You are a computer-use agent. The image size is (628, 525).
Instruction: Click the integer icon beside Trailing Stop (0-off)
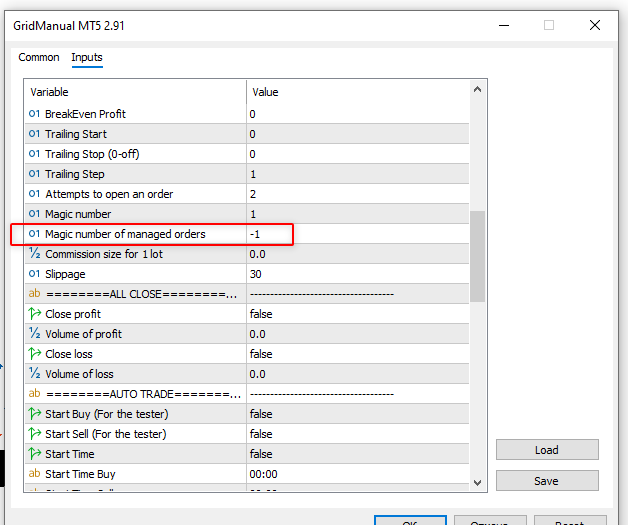coord(34,154)
